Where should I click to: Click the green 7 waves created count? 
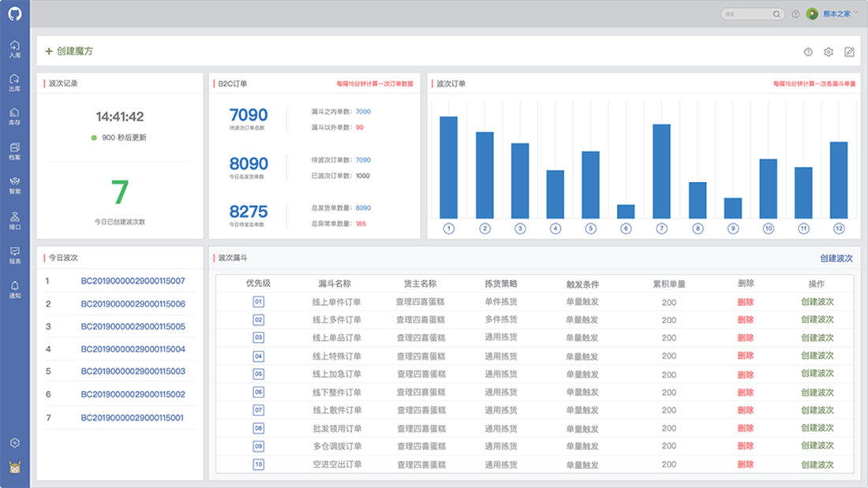tap(120, 192)
